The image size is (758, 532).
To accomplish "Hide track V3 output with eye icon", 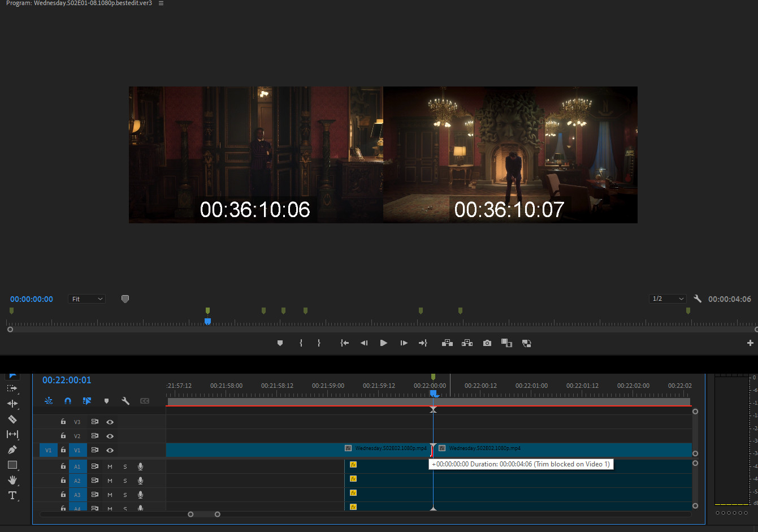I will pos(110,422).
